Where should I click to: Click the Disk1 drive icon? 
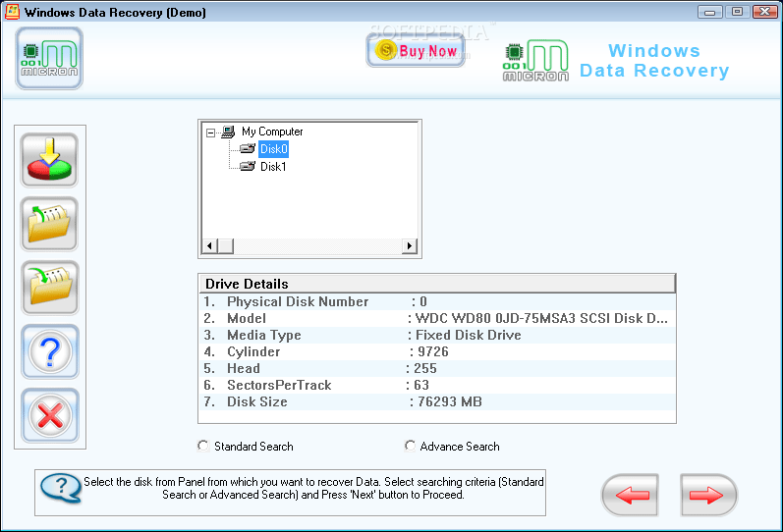[248, 166]
